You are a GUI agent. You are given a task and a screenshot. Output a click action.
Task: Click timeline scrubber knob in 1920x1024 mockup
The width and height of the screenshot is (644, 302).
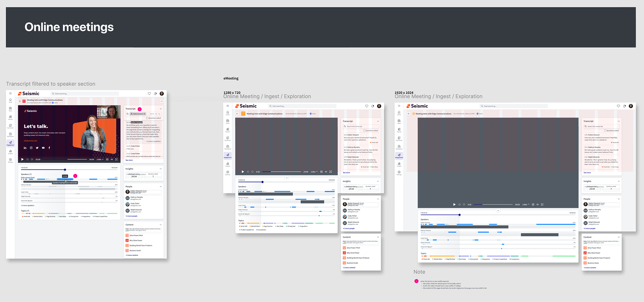460,215
